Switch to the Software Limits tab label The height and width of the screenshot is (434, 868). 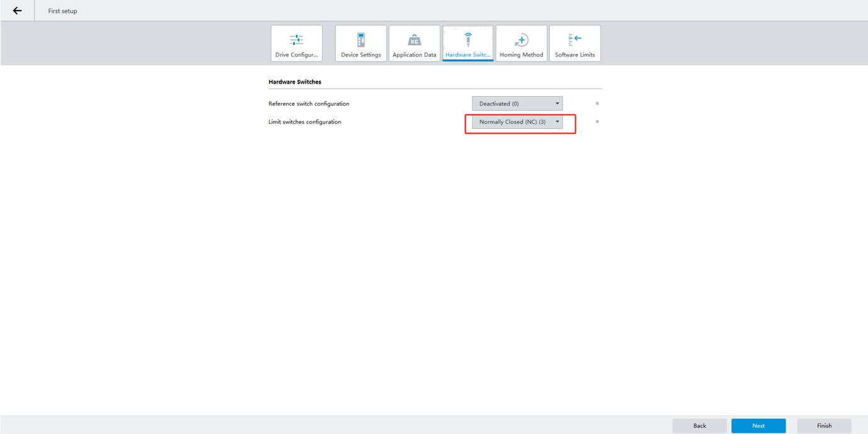(575, 55)
